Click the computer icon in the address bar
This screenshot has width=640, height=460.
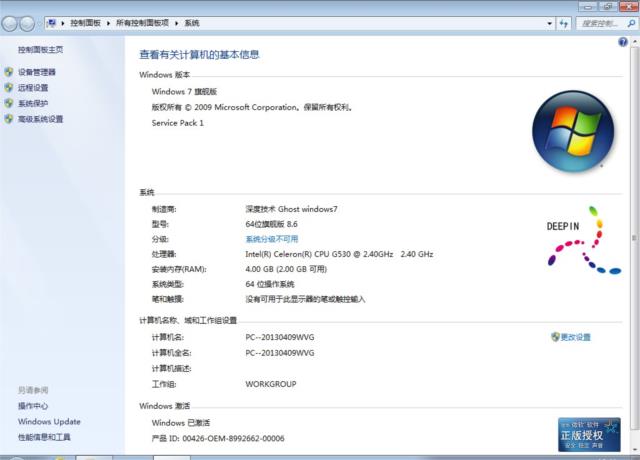50,22
